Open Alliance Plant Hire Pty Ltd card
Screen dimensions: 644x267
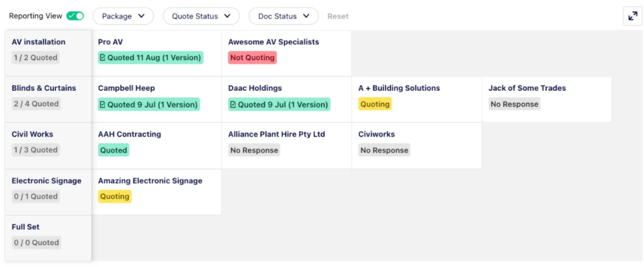click(x=287, y=146)
